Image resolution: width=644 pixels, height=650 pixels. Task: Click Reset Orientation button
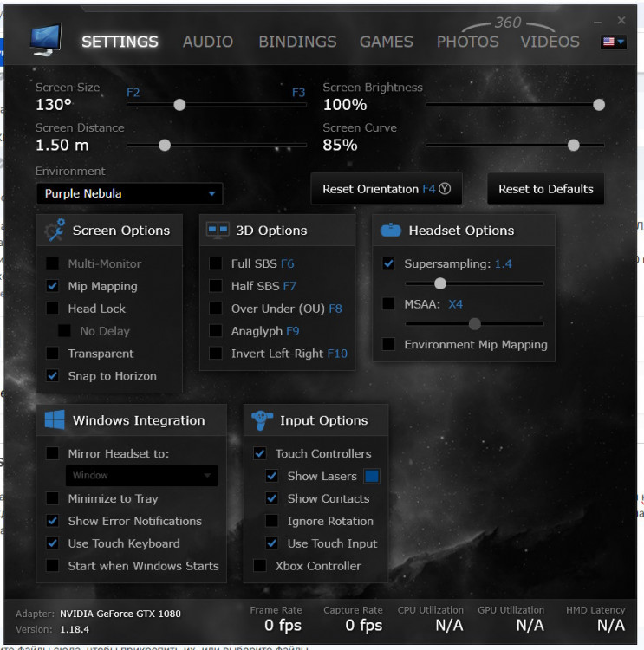click(387, 189)
